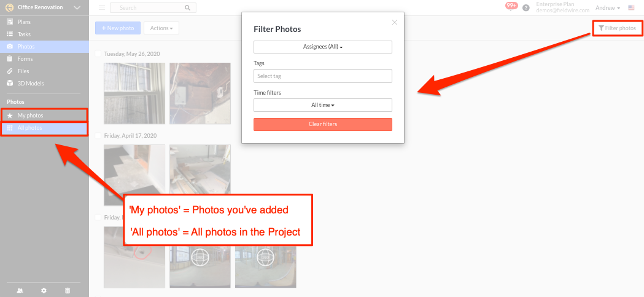Tick the Tuesday, May 26, 2020 checkbox
Screen dimensions: 644x297
(98, 53)
